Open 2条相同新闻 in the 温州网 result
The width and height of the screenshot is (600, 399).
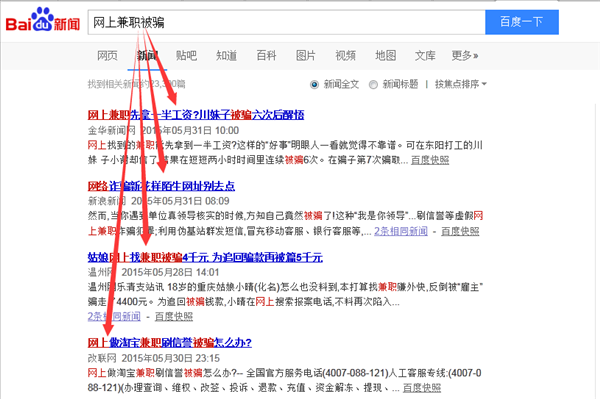click(x=114, y=316)
